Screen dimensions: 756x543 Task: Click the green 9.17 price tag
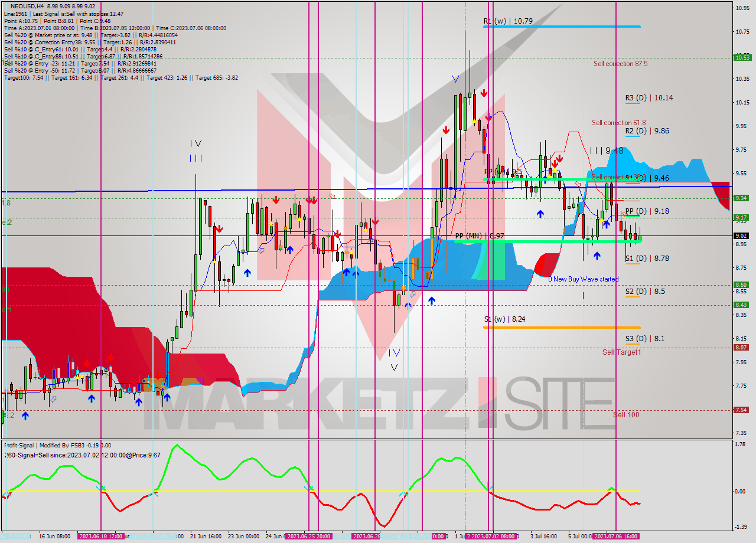coord(741,218)
